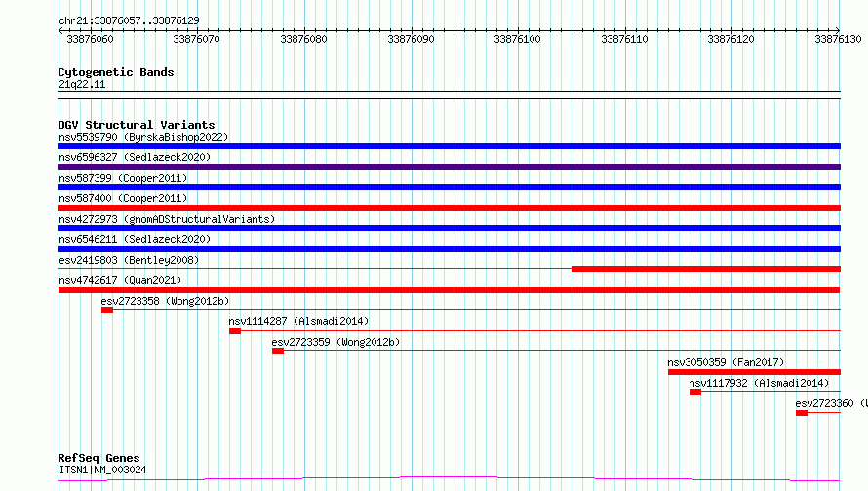The image size is (868, 491).
Task: Click ruler position 33876070
Action: click(196, 39)
